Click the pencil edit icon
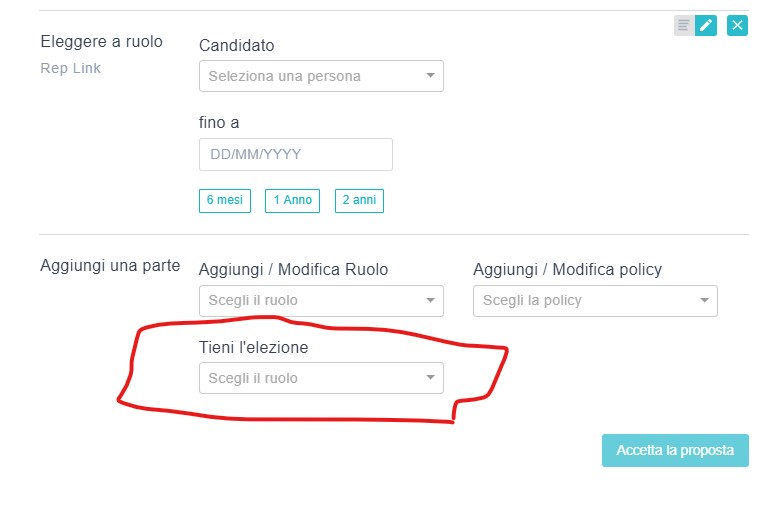Screen dimensions: 769x519 click(706, 26)
